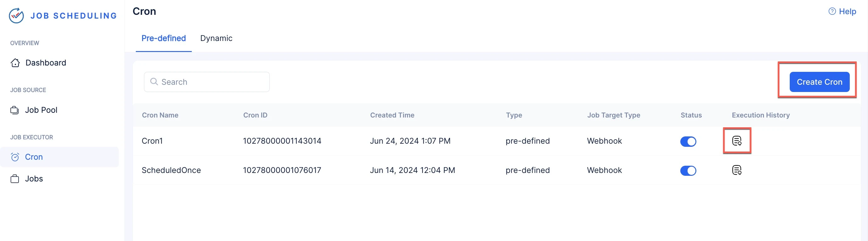The width and height of the screenshot is (868, 241).
Task: Click the Cron clock icon in sidebar
Action: (15, 157)
